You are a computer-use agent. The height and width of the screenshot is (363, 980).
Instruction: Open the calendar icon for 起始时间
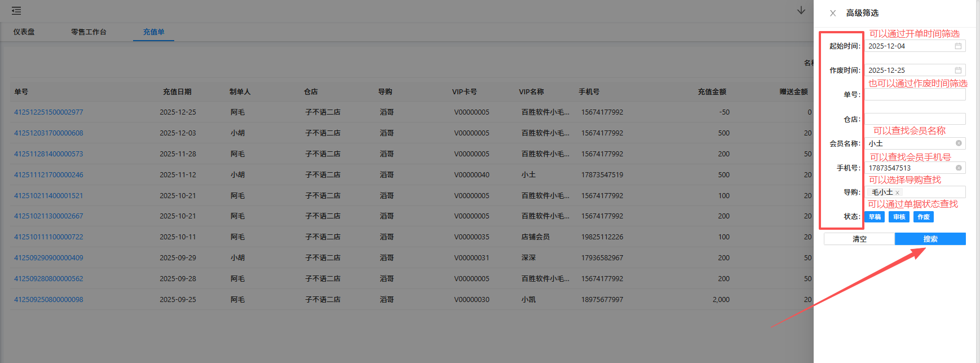pyautogui.click(x=958, y=46)
